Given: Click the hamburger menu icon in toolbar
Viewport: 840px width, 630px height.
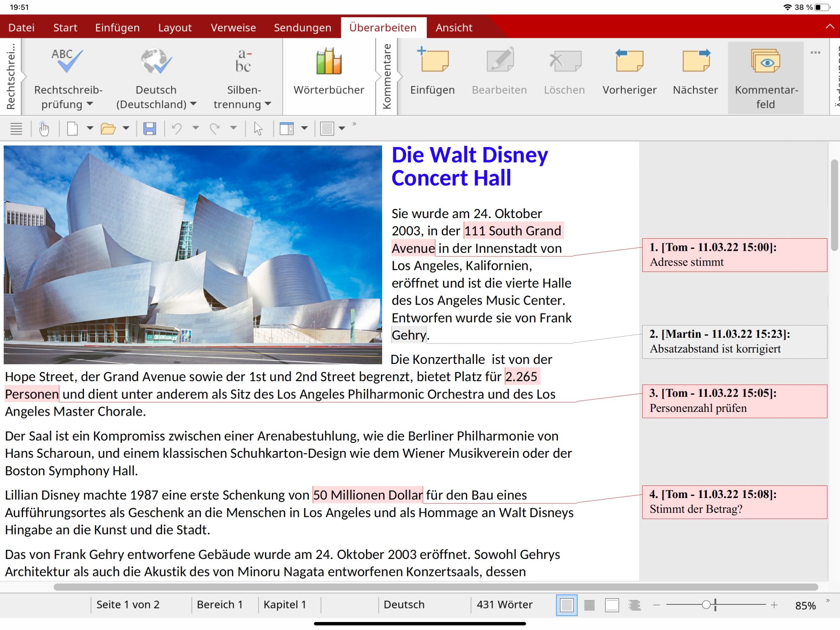Looking at the screenshot, I should pos(16,129).
